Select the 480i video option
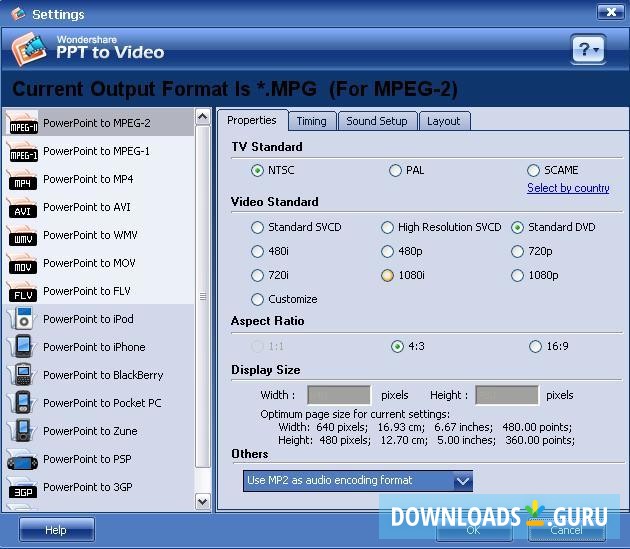The width and height of the screenshot is (630, 549). [257, 252]
